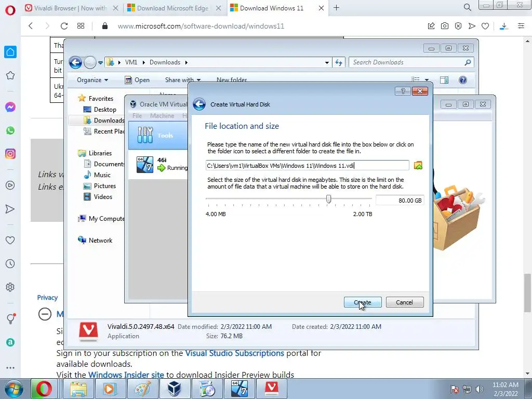Click Explorer back navigation button
The width and height of the screenshot is (532, 399).
75,62
